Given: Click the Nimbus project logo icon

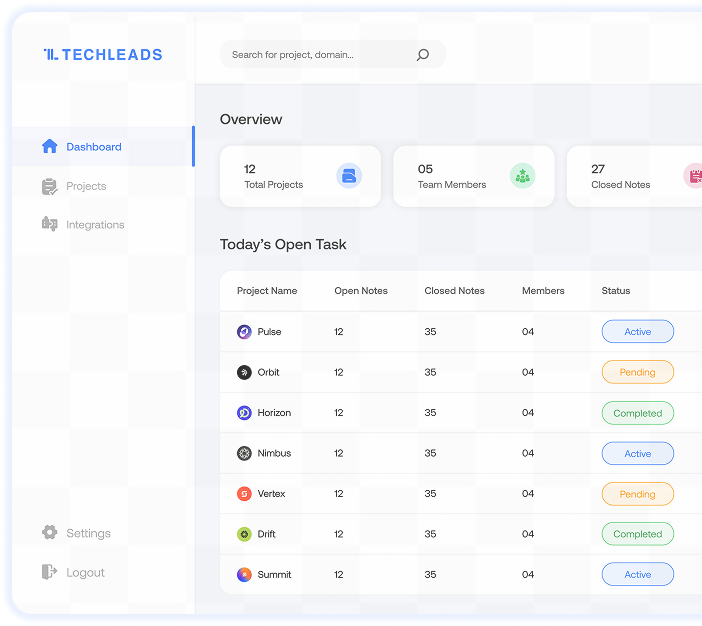Looking at the screenshot, I should click(x=244, y=453).
